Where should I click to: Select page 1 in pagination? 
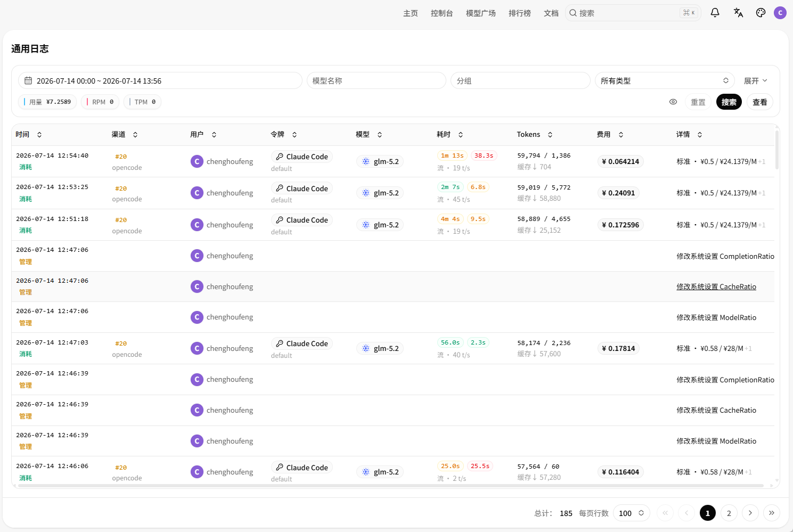click(708, 513)
